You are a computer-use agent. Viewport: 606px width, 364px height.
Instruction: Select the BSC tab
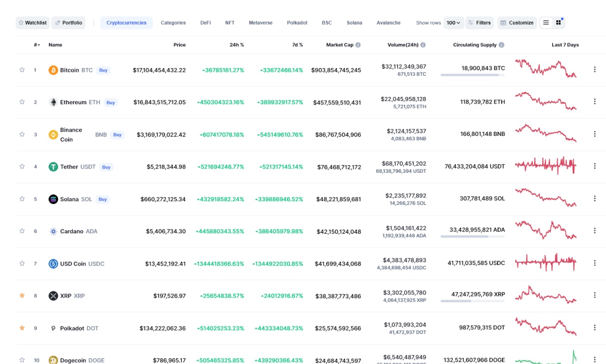[327, 23]
